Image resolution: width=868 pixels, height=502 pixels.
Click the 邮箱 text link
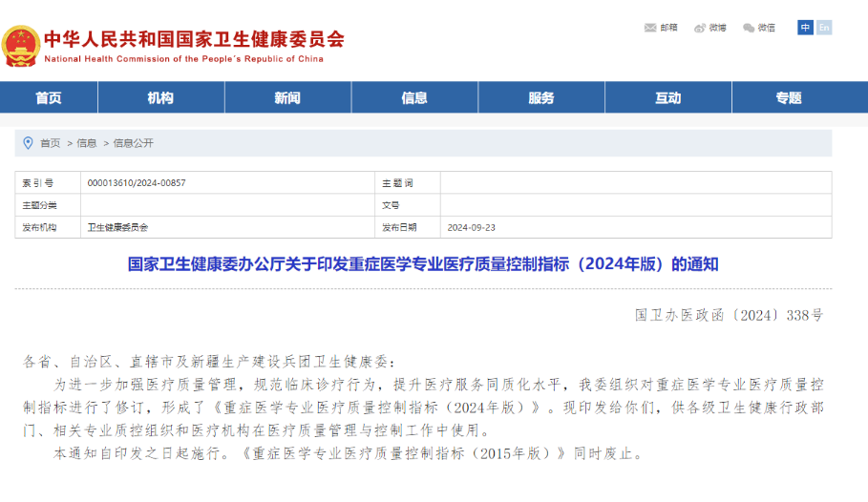pyautogui.click(x=668, y=28)
